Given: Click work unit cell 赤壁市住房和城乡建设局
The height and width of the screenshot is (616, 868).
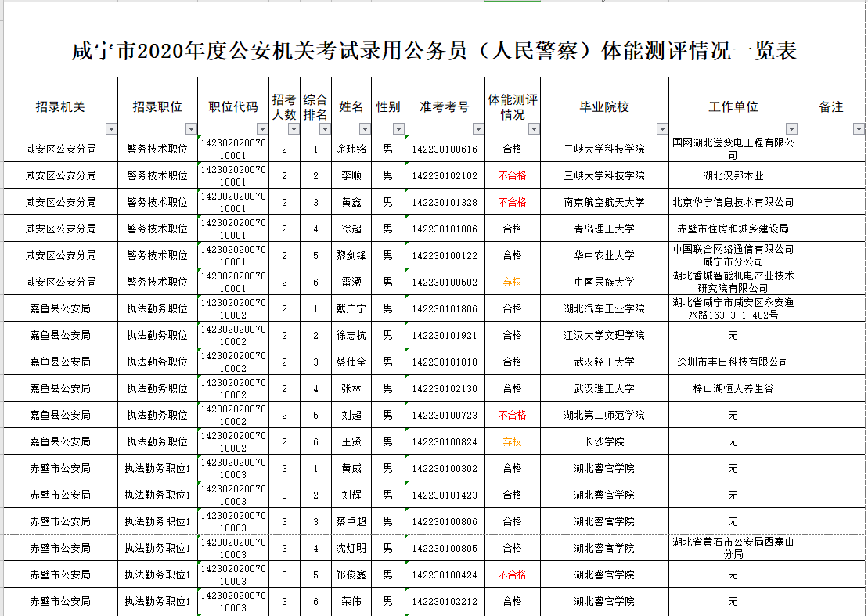Looking at the screenshot, I should point(733,229).
